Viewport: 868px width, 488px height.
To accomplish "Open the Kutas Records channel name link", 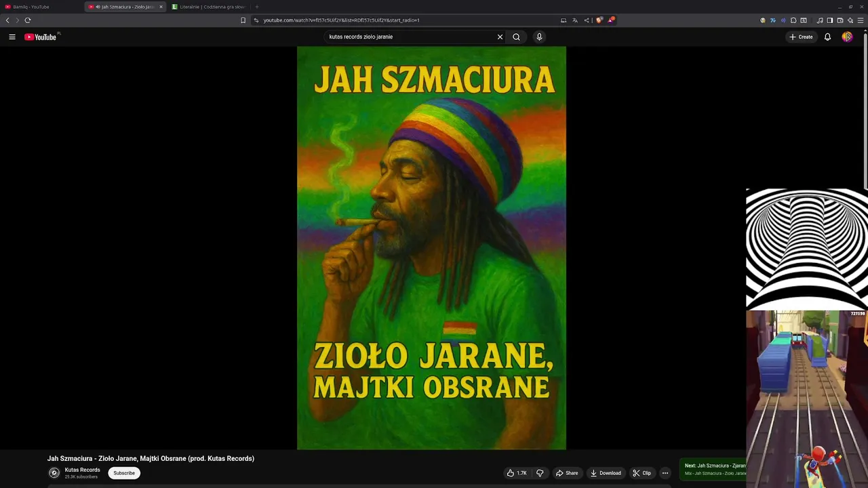I will click(82, 470).
